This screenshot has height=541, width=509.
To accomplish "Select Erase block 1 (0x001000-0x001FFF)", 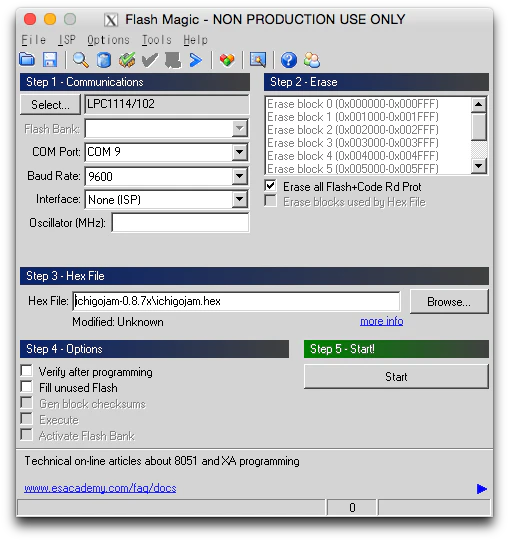I will [x=353, y=117].
